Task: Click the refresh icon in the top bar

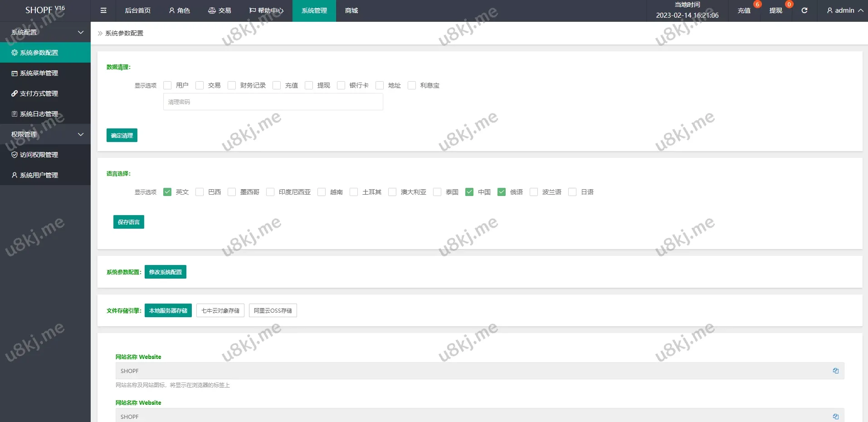Action: (x=805, y=10)
